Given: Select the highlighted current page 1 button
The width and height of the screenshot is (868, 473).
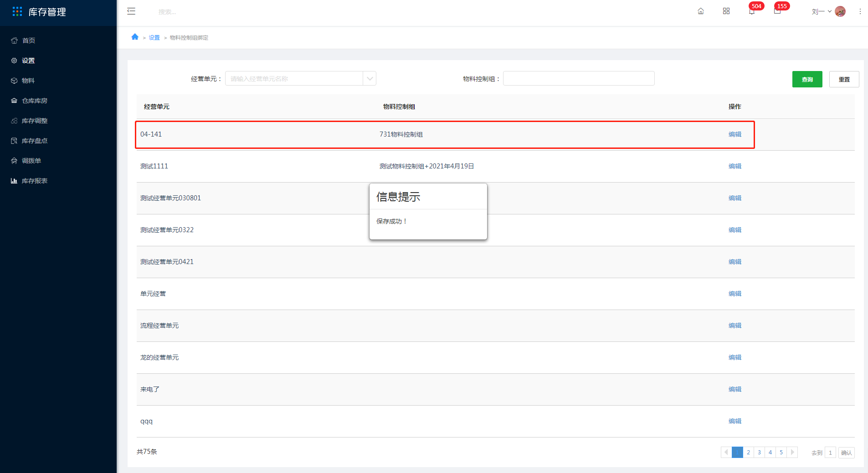Looking at the screenshot, I should [737, 452].
